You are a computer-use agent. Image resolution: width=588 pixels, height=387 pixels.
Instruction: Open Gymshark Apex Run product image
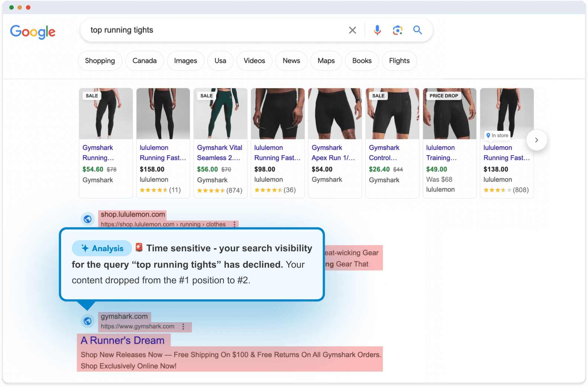coord(335,114)
